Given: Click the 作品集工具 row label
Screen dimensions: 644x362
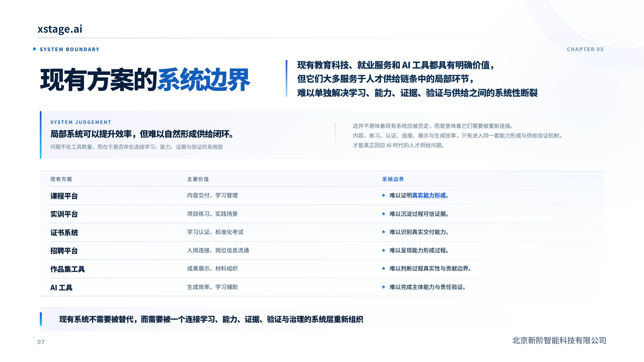Looking at the screenshot, I should pos(67,269).
